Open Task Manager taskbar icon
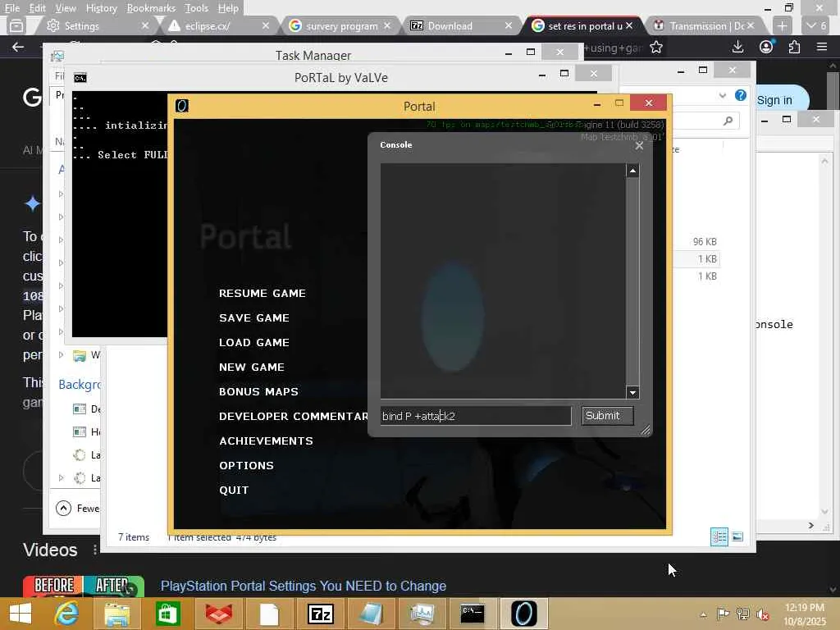Viewport: 840px width, 630px height. (x=422, y=614)
